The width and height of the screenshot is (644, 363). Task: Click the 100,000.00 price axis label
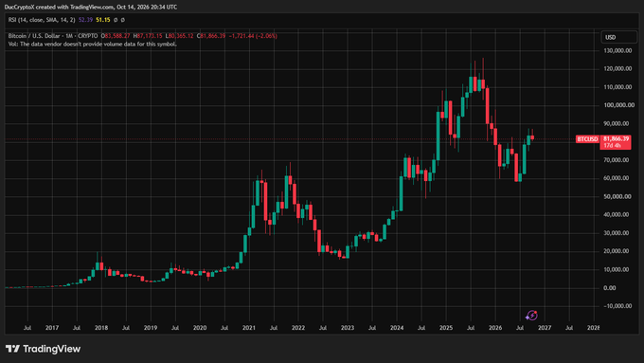coord(619,105)
